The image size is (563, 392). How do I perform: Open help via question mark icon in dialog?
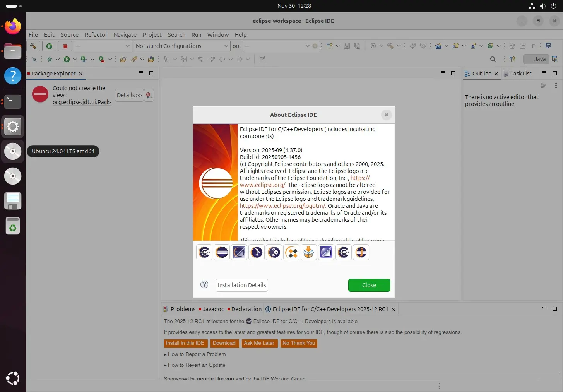pos(204,285)
